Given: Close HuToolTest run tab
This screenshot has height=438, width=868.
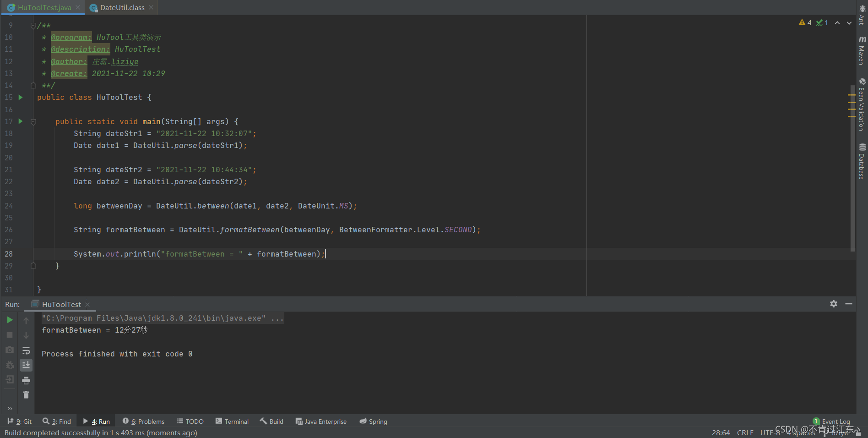Looking at the screenshot, I should pos(87,305).
